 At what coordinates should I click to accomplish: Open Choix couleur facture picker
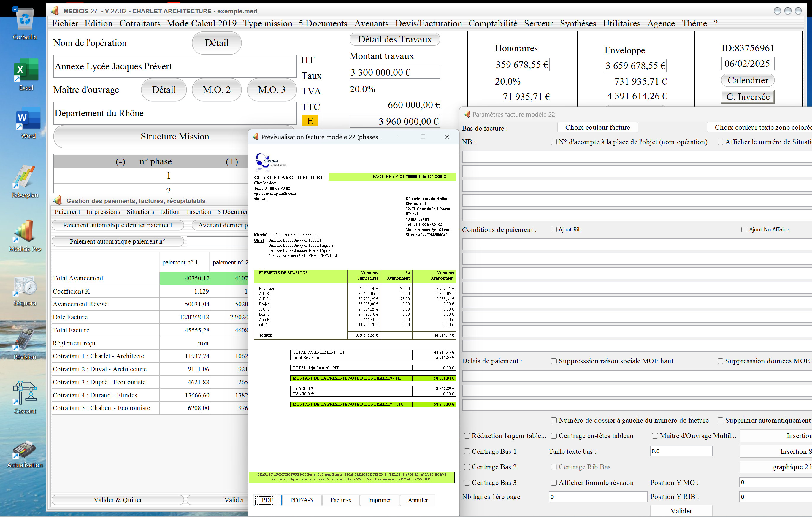coord(597,128)
